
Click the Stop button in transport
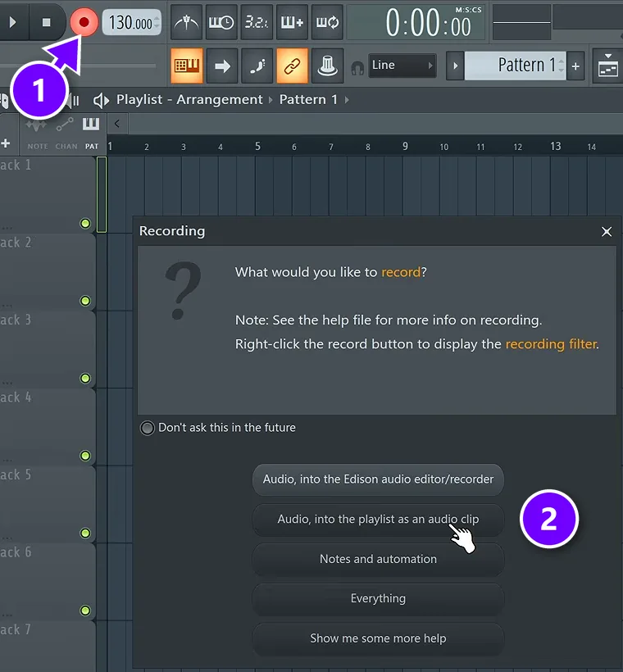click(46, 22)
